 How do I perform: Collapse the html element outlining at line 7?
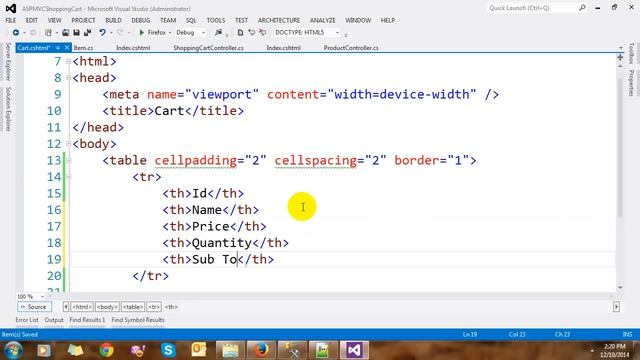coord(68,61)
